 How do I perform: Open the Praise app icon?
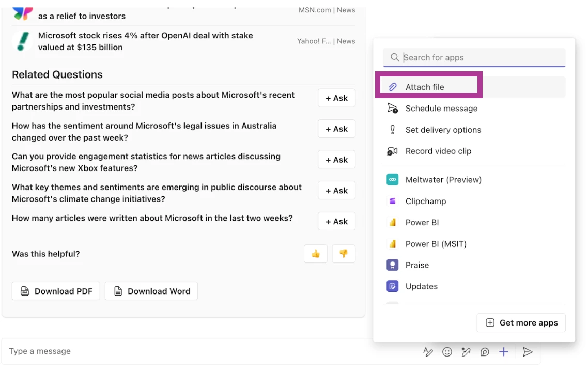point(392,265)
